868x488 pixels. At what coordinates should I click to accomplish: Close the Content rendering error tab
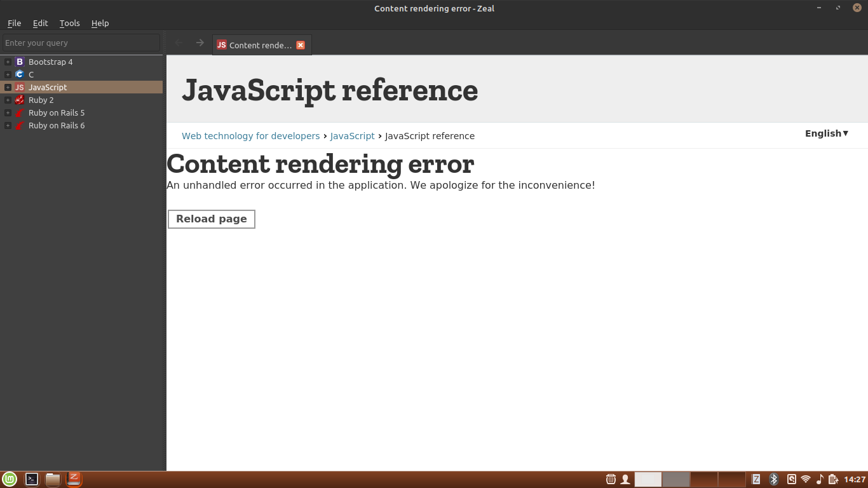(301, 45)
